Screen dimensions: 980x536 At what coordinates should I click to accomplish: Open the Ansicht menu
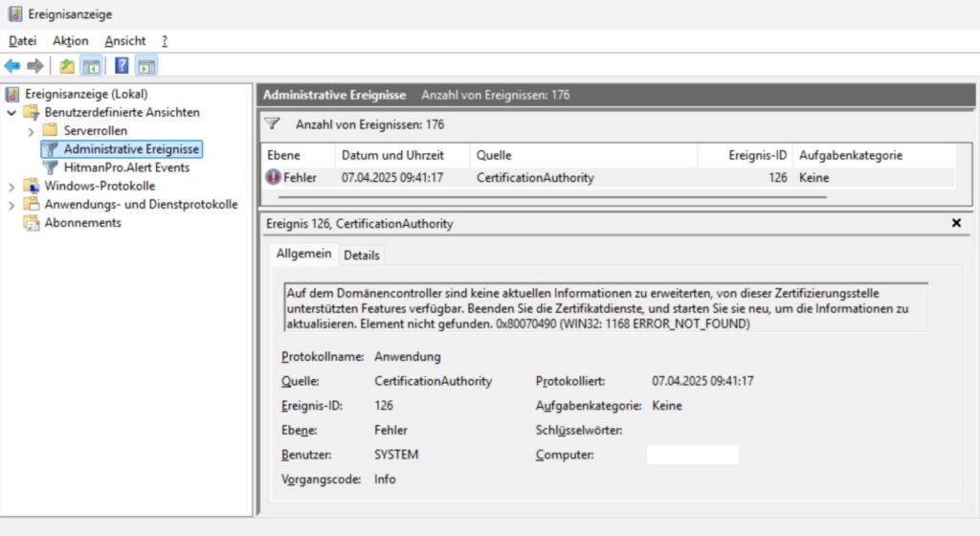click(x=125, y=40)
